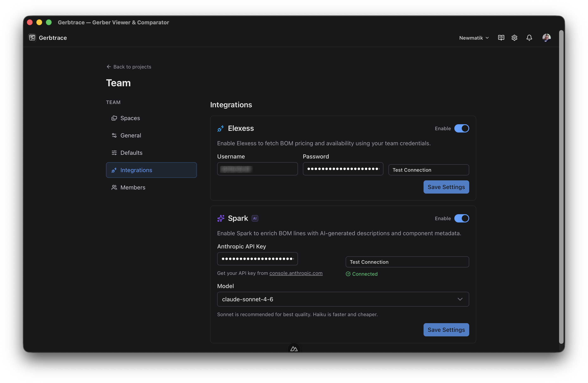Disable the Elexess integration toggle
Screen dimensions: 588x383
click(x=462, y=128)
